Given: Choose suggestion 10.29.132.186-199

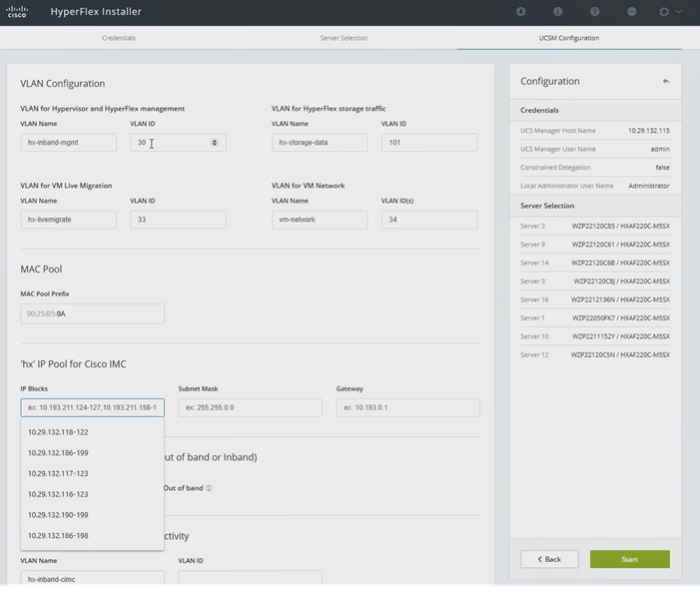Looking at the screenshot, I should click(92, 452).
